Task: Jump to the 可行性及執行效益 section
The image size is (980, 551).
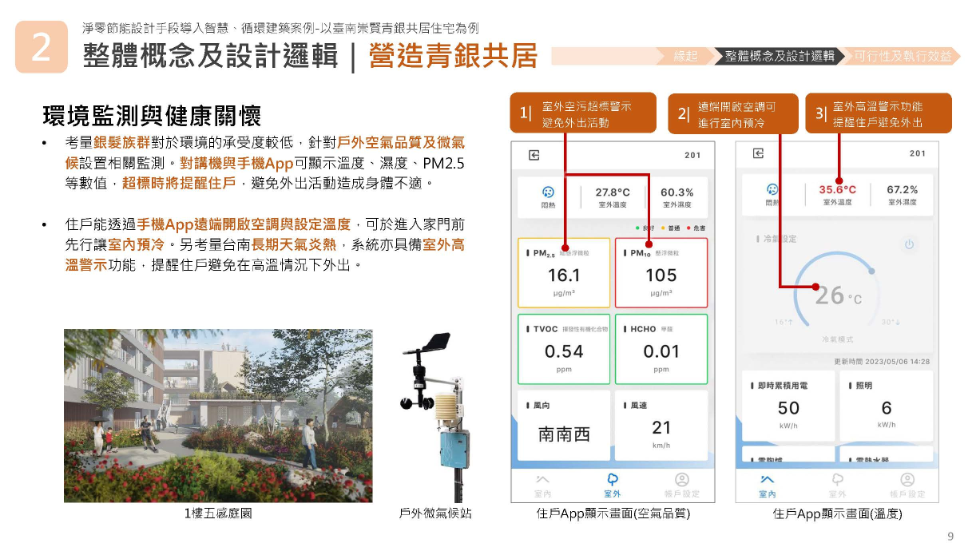Action: 903,56
